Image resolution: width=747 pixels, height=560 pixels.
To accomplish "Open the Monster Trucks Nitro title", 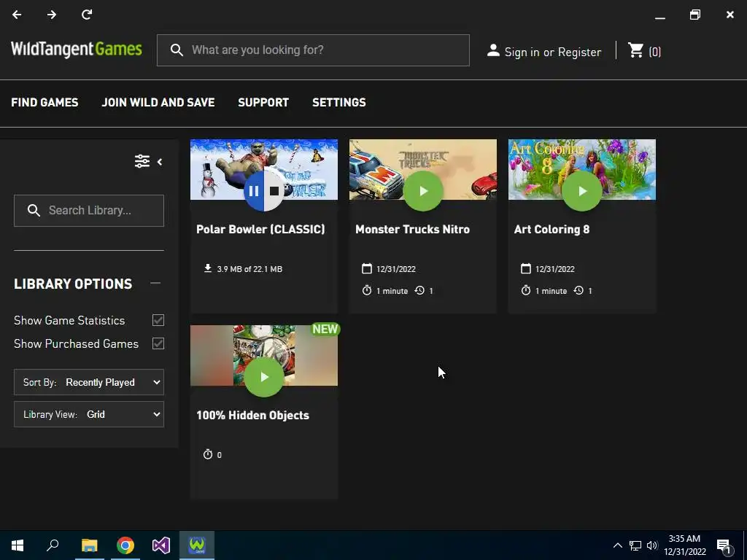I will point(413,229).
